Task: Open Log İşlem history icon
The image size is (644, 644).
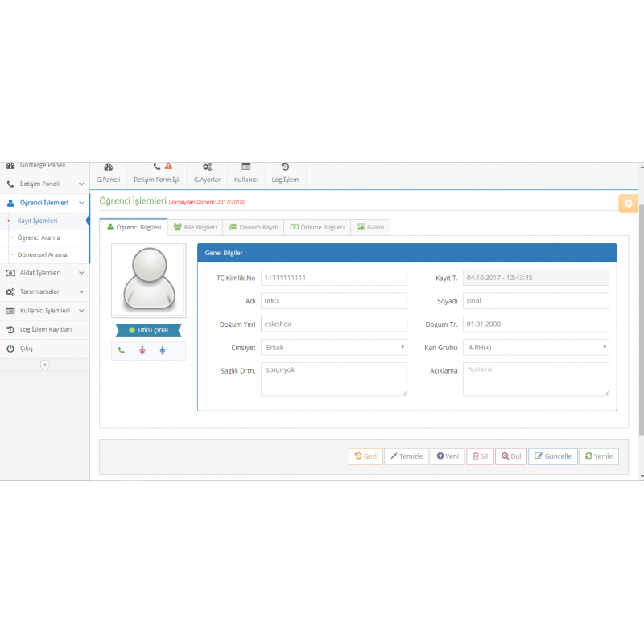Action: tap(285, 167)
